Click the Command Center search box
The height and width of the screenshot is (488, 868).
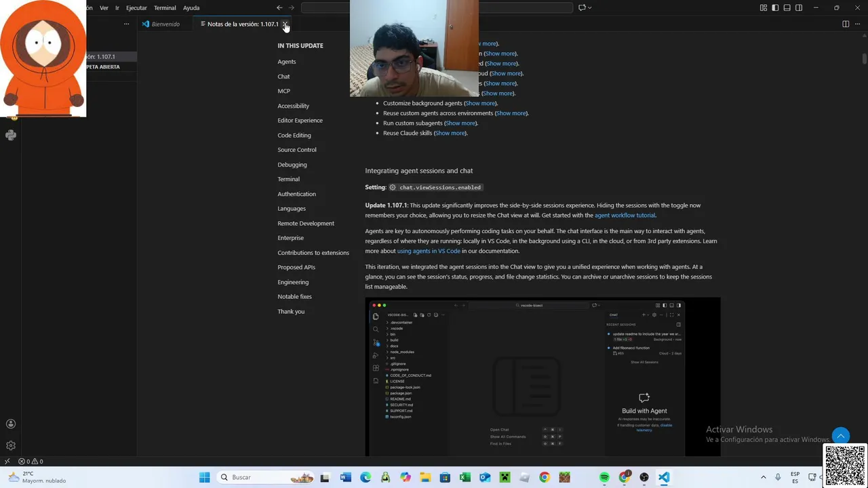(437, 8)
